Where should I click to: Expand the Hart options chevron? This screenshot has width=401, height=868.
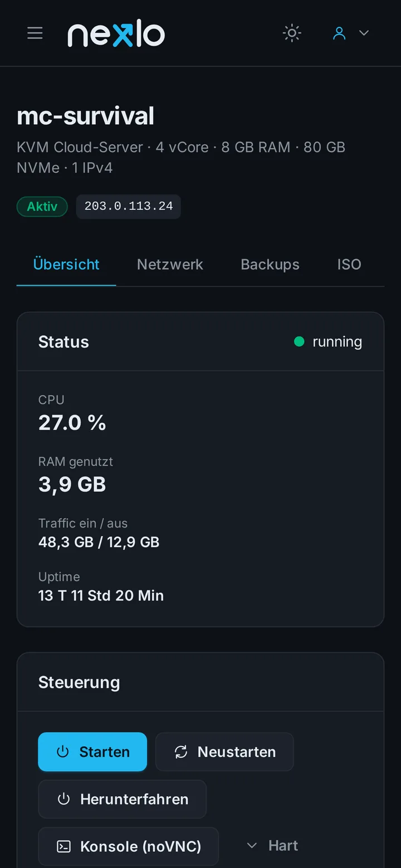point(252,846)
